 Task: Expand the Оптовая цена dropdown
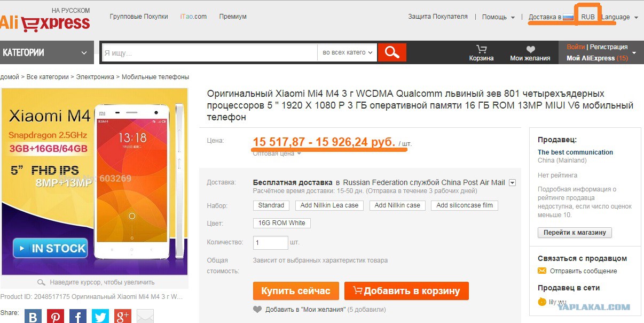[277, 153]
